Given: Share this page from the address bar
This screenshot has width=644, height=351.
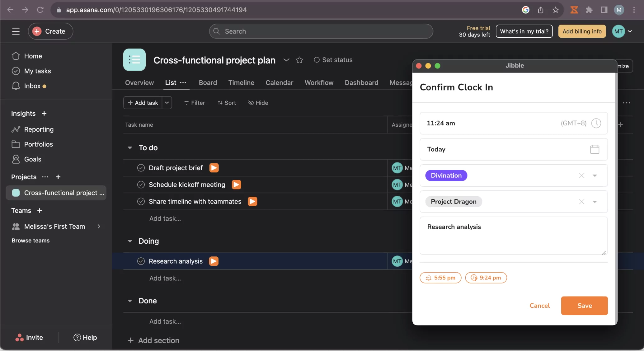Looking at the screenshot, I should pyautogui.click(x=541, y=10).
